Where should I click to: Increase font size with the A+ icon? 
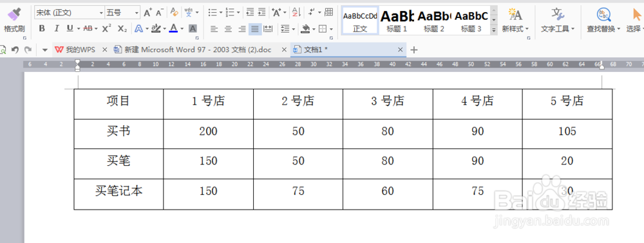pyautogui.click(x=148, y=13)
